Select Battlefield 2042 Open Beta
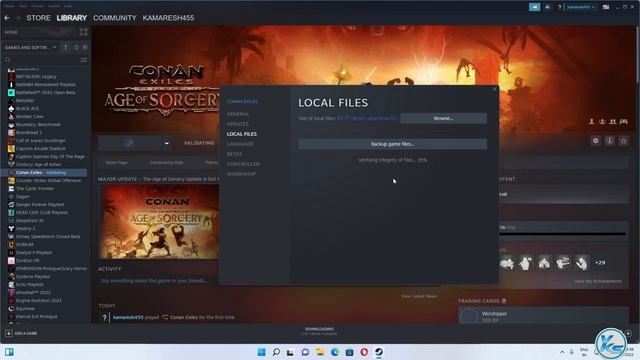The height and width of the screenshot is (360, 640). point(45,93)
